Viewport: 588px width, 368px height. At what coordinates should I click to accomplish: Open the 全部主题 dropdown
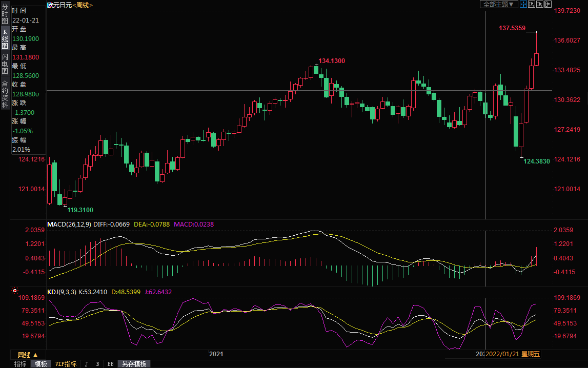(x=498, y=4)
